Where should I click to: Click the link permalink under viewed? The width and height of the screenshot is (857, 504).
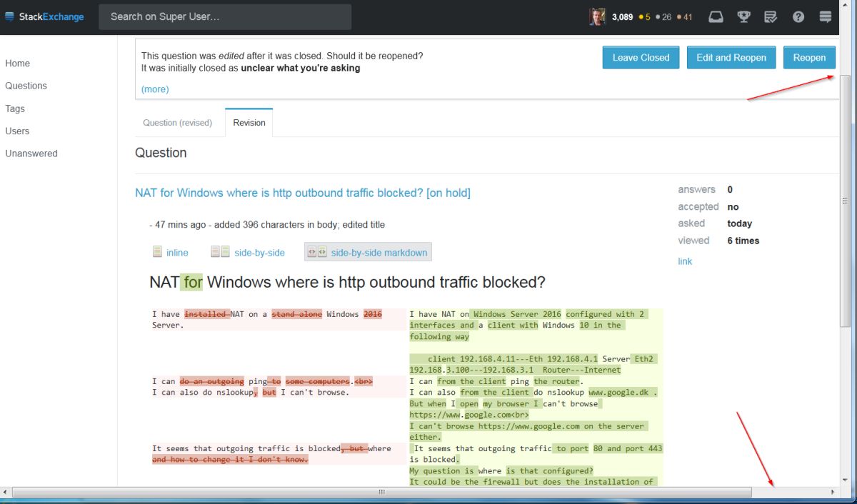pyautogui.click(x=685, y=261)
